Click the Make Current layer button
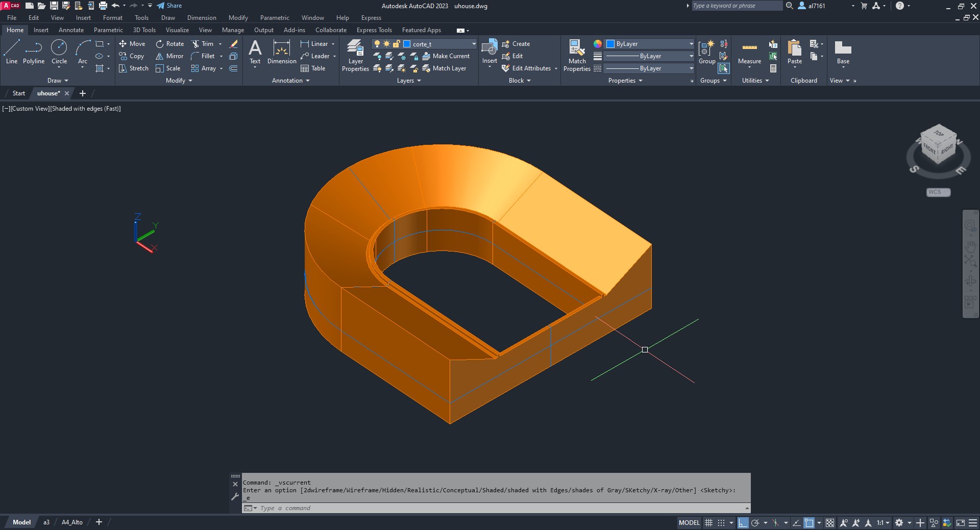Screen dimensions: 980x530 point(446,56)
